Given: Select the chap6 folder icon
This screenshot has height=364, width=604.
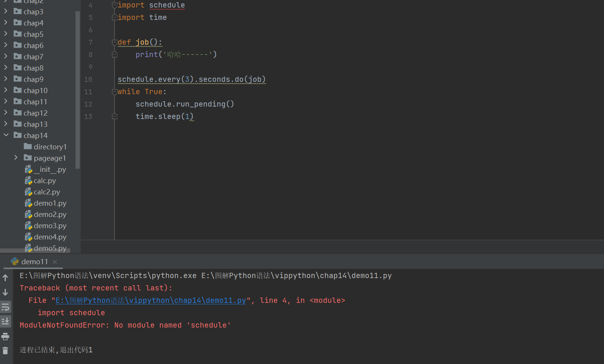Looking at the screenshot, I should coord(17,45).
